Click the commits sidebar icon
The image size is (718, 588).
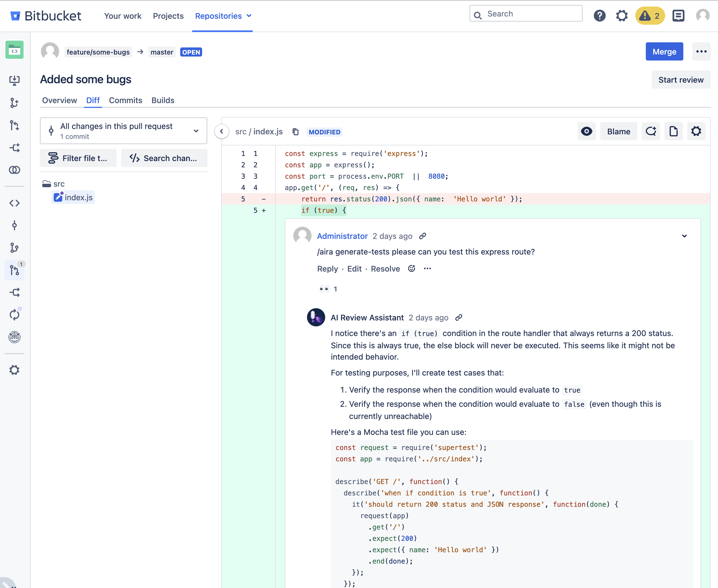point(14,225)
